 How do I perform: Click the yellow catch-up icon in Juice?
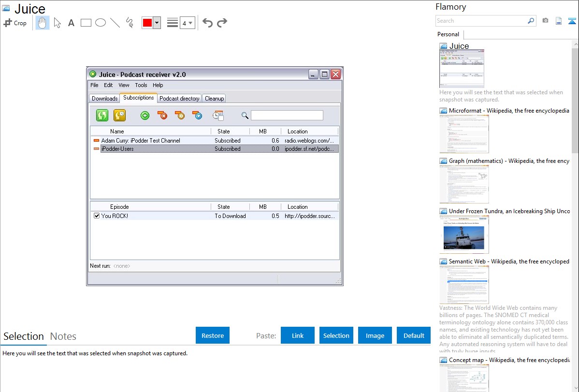[x=120, y=115]
